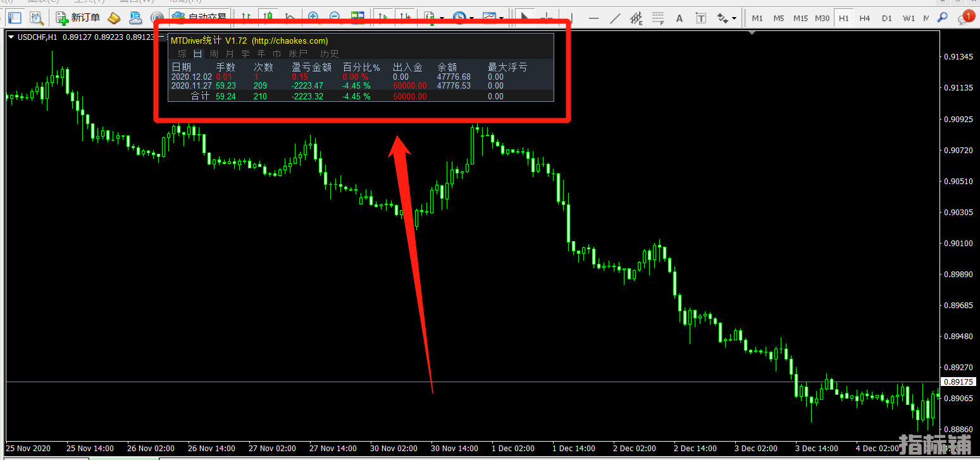Open the USDCHF,H1 chart title triangle menu
This screenshot has width=980, height=460.
tap(11, 37)
